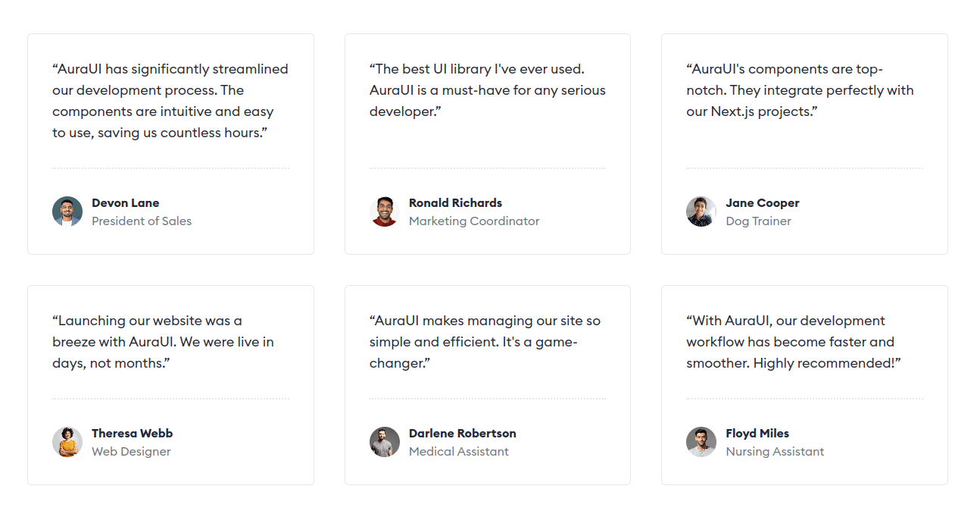Select the name Ronald Richards

(x=455, y=203)
